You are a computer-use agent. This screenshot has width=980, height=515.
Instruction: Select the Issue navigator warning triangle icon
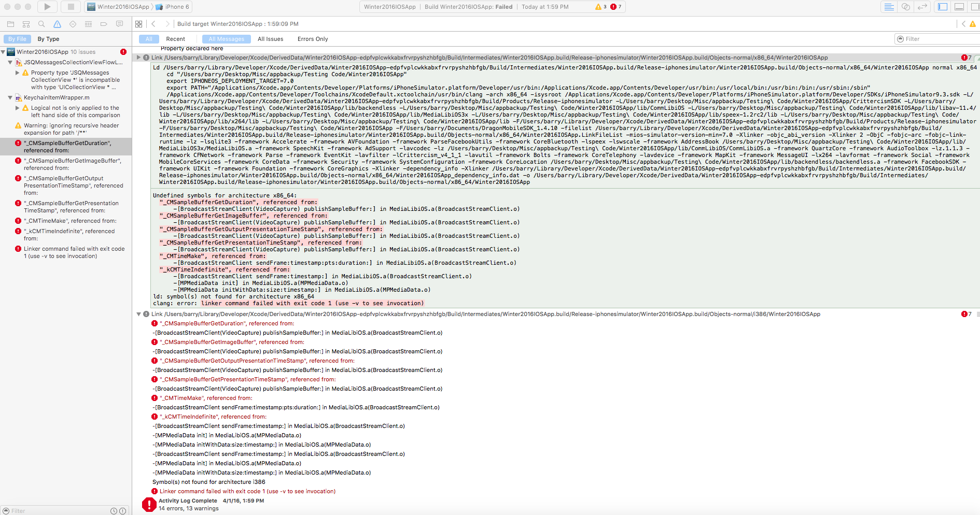coord(57,24)
